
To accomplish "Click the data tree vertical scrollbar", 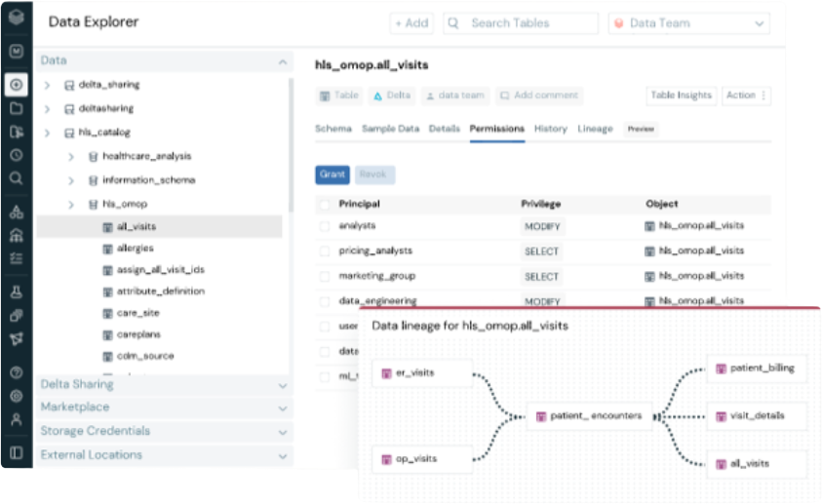I will (291, 145).
